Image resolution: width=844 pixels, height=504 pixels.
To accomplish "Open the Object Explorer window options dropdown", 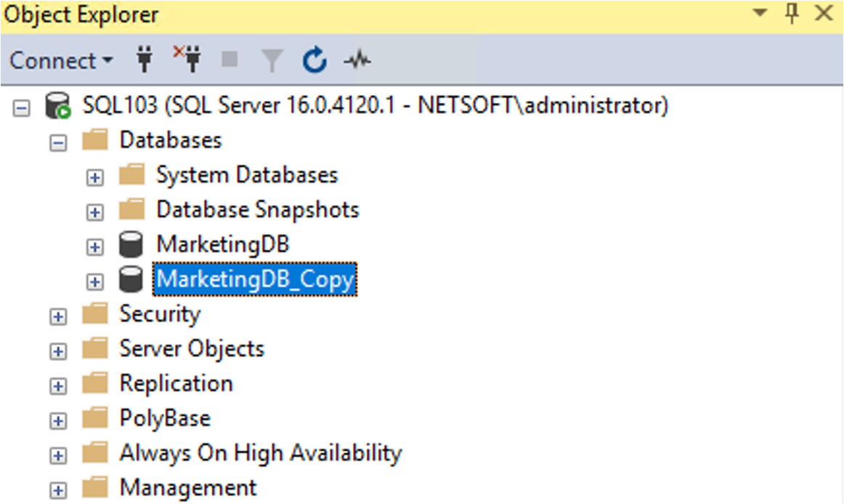I will pyautogui.click(x=760, y=13).
